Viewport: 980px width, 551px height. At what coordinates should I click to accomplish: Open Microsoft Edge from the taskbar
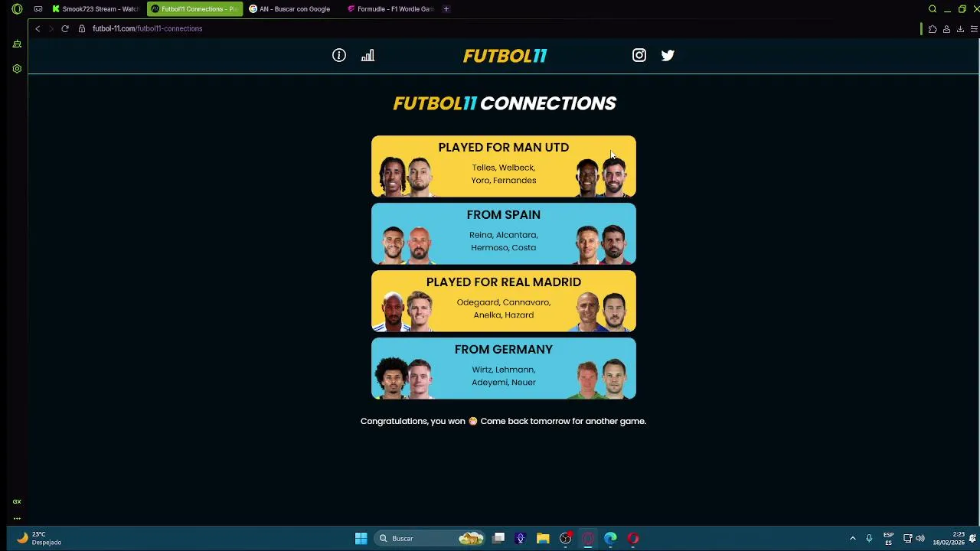[610, 538]
